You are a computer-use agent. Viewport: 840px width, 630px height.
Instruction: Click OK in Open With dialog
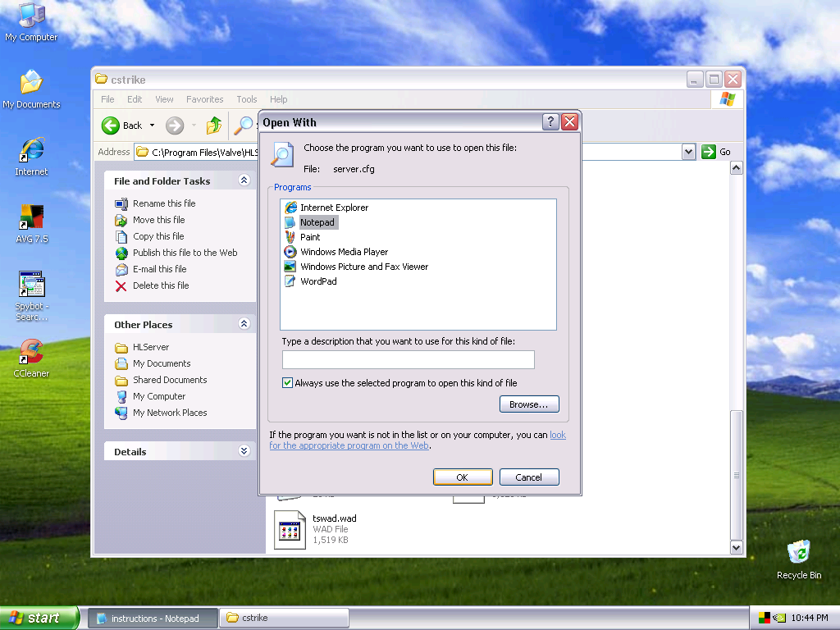click(463, 477)
